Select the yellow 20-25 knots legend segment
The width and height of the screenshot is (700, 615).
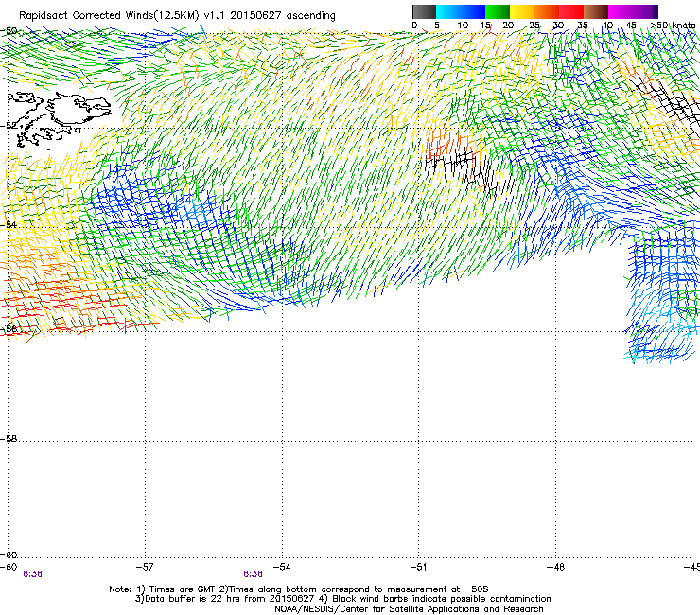(522, 11)
